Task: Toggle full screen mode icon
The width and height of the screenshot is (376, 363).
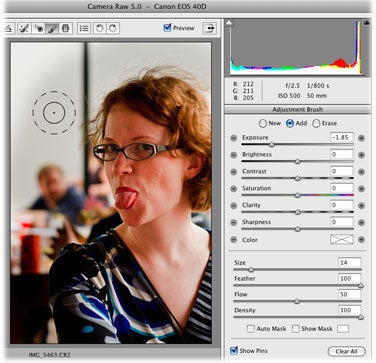Action: pyautogui.click(x=209, y=28)
